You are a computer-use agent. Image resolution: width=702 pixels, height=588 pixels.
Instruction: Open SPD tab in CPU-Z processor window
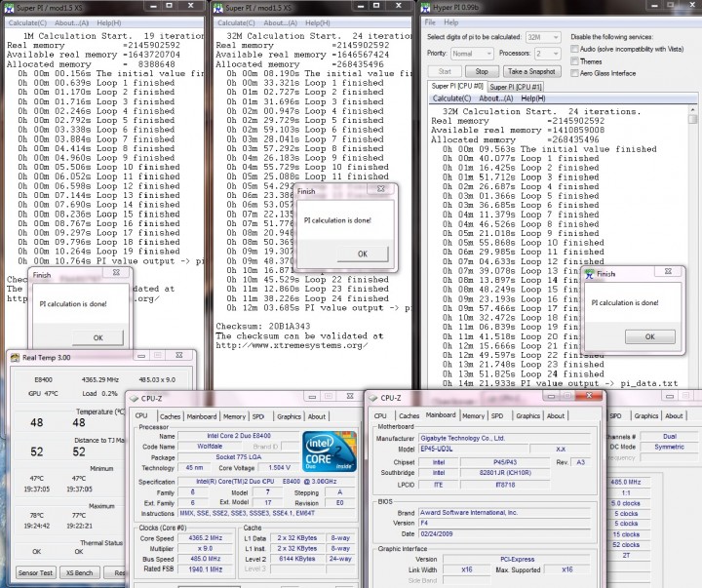click(x=258, y=416)
